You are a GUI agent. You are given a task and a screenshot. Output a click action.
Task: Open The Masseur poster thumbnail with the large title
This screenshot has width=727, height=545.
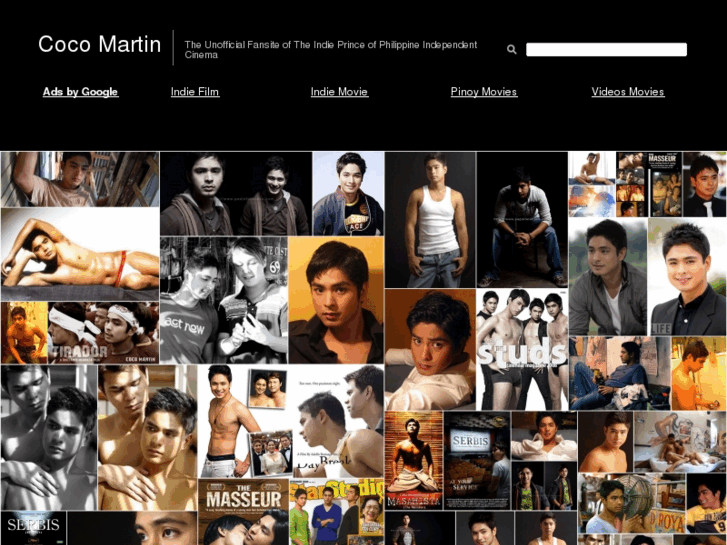(x=243, y=512)
